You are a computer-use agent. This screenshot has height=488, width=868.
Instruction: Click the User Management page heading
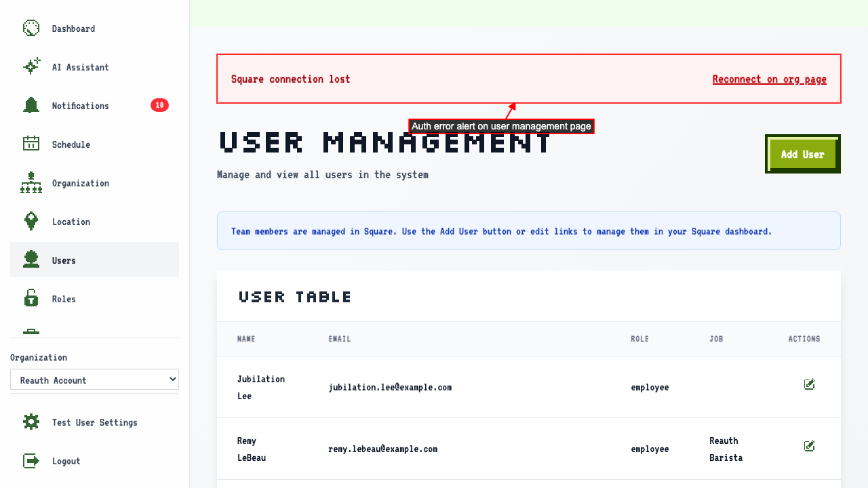tap(385, 143)
